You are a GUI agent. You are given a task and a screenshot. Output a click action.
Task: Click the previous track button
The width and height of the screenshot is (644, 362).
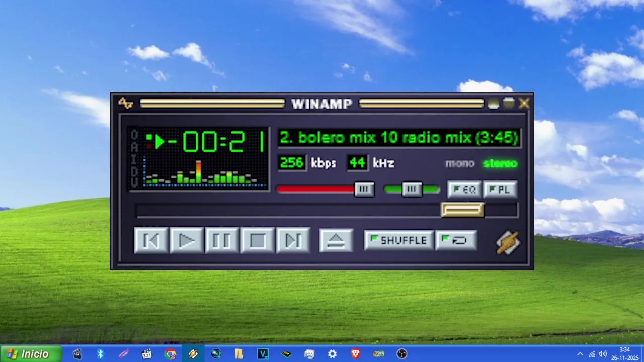151,240
